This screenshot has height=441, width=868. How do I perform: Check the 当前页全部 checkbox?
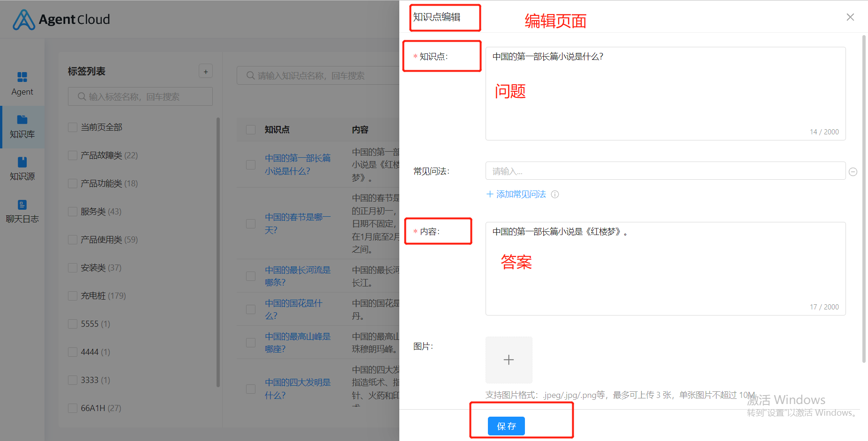[x=73, y=127]
